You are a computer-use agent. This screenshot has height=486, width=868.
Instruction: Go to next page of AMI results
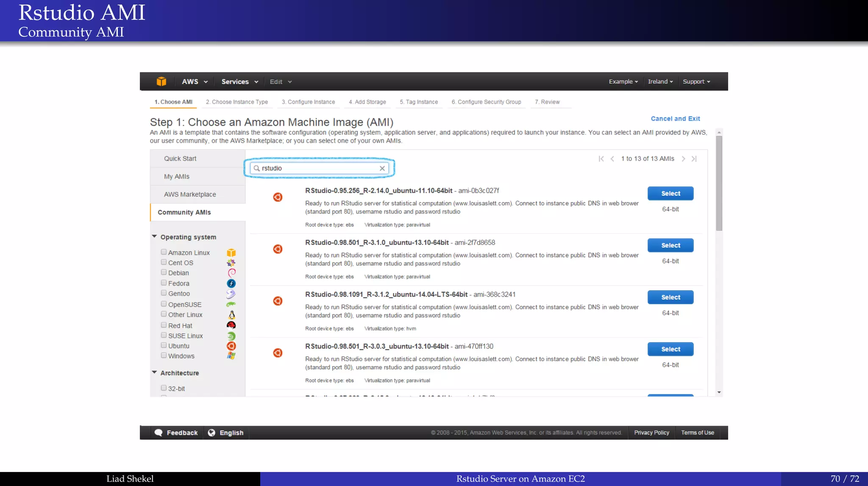coord(683,159)
